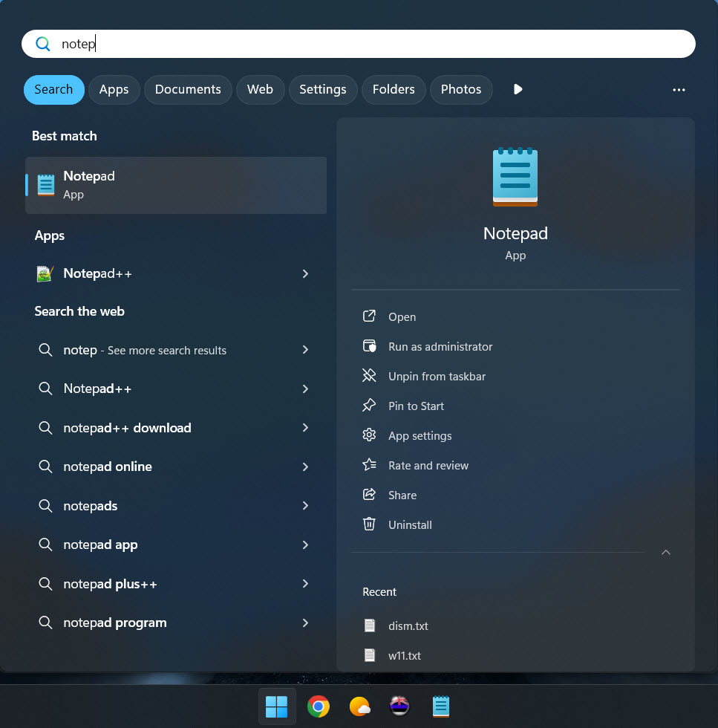The width and height of the screenshot is (718, 728).
Task: Click the Open action label
Action: [402, 317]
